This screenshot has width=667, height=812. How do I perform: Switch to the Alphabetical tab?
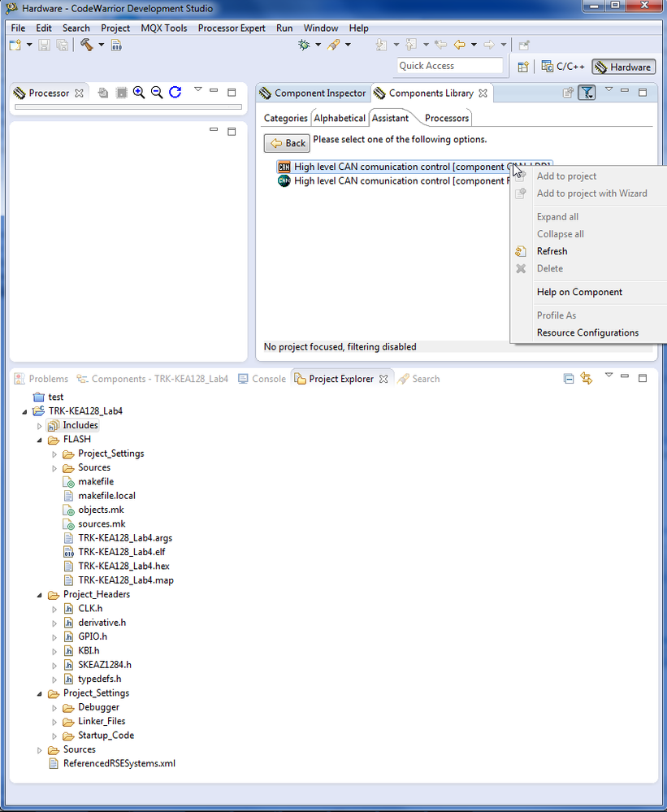pyautogui.click(x=340, y=118)
